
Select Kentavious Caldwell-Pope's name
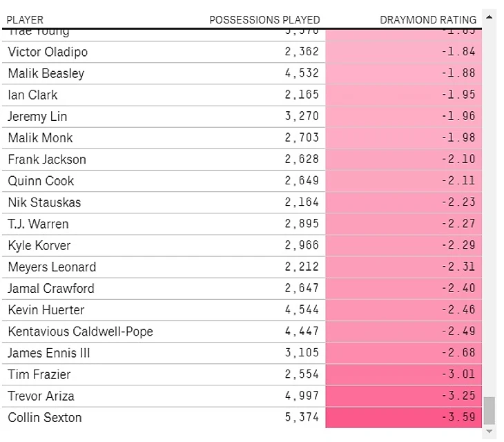pos(80,331)
